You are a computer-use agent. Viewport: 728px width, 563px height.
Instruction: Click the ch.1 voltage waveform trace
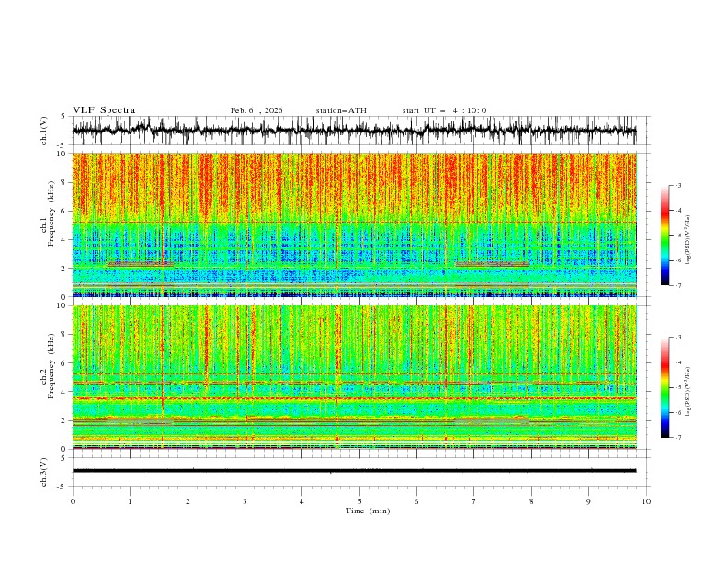tap(354, 131)
